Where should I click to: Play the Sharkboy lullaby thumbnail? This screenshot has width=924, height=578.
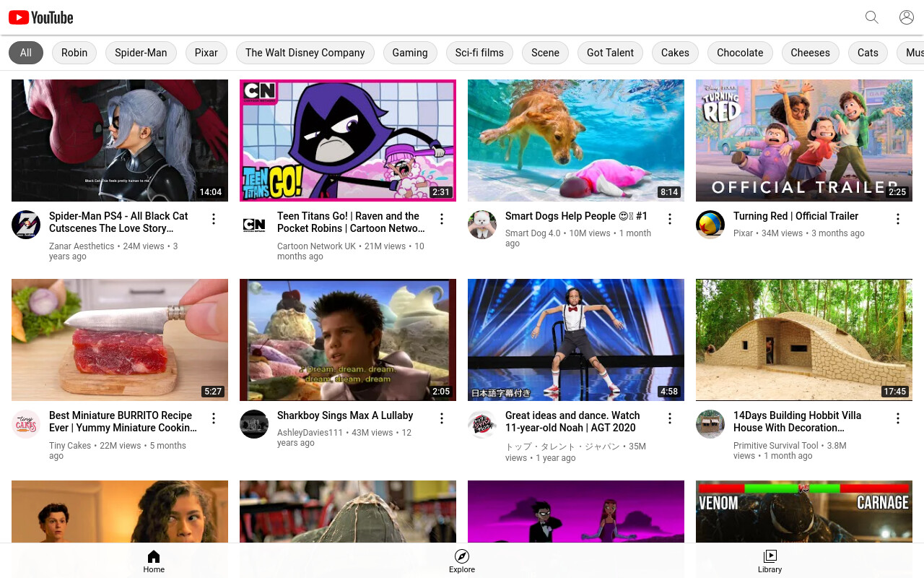pyautogui.click(x=348, y=340)
